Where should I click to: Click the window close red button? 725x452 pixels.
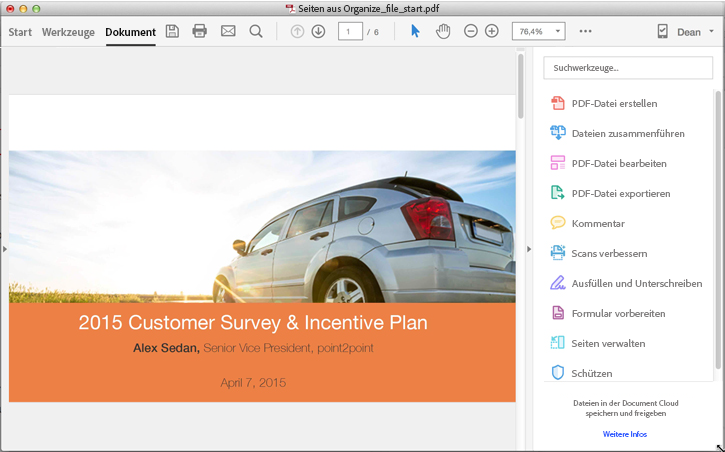tap(10, 8)
